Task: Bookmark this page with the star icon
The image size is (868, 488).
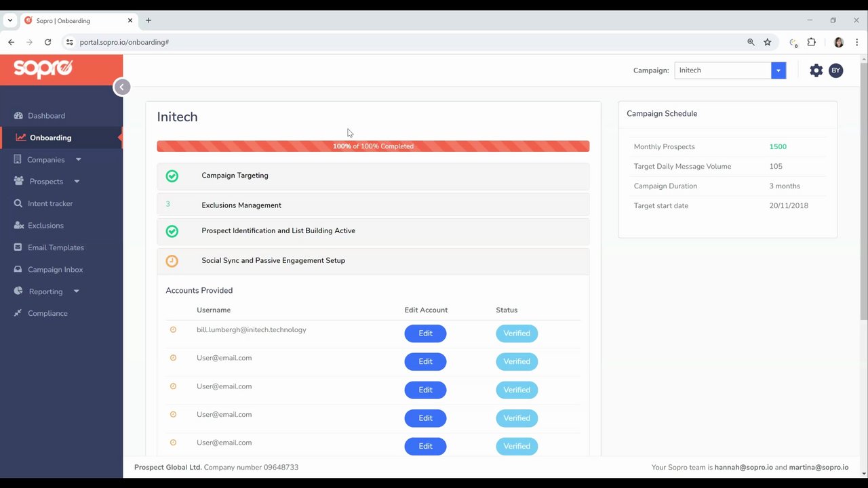Action: point(768,42)
